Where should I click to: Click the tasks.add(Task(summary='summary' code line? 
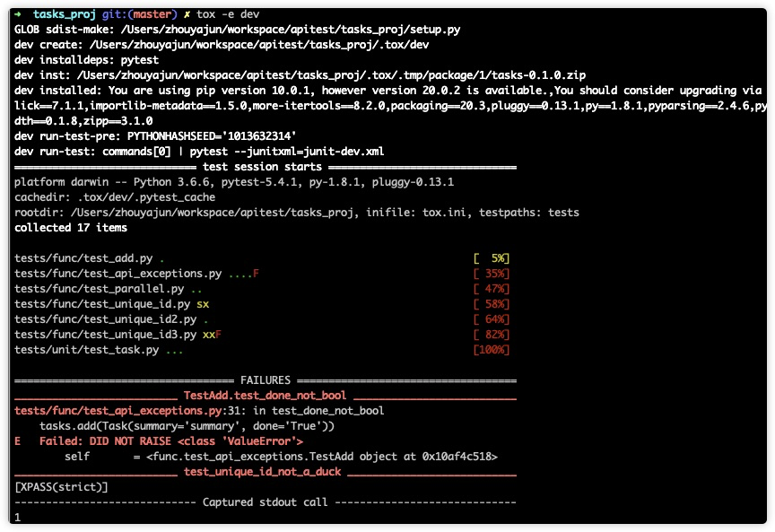187,426
